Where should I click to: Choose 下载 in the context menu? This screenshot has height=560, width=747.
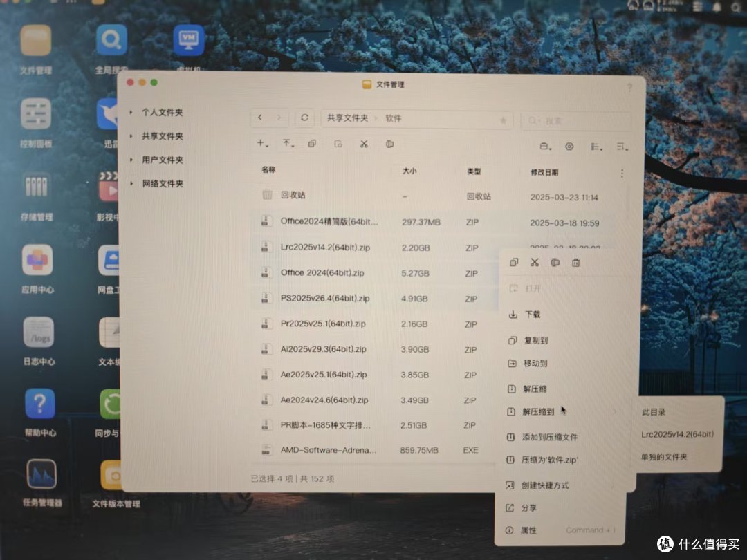point(564,315)
